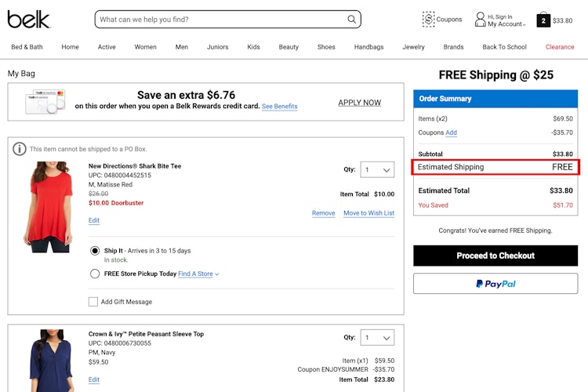Click the $33.80 bag total in header
The width and height of the screenshot is (588, 392).
point(562,20)
